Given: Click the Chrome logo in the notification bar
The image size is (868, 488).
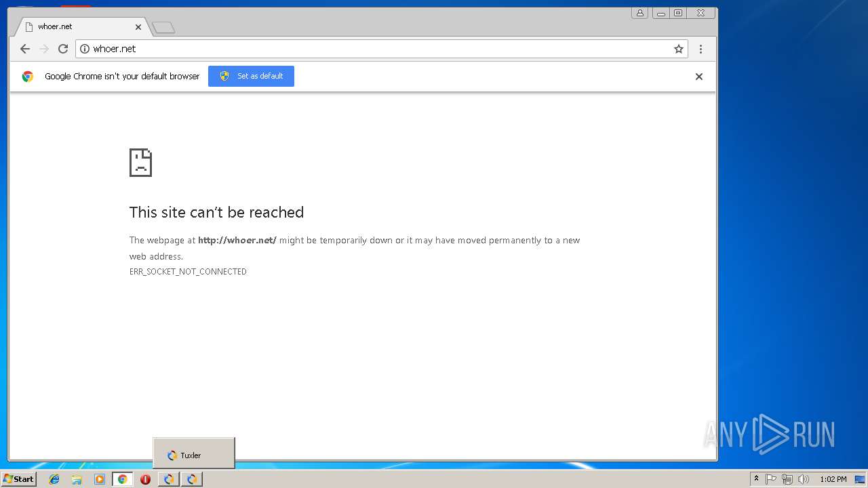Looking at the screenshot, I should (x=28, y=77).
